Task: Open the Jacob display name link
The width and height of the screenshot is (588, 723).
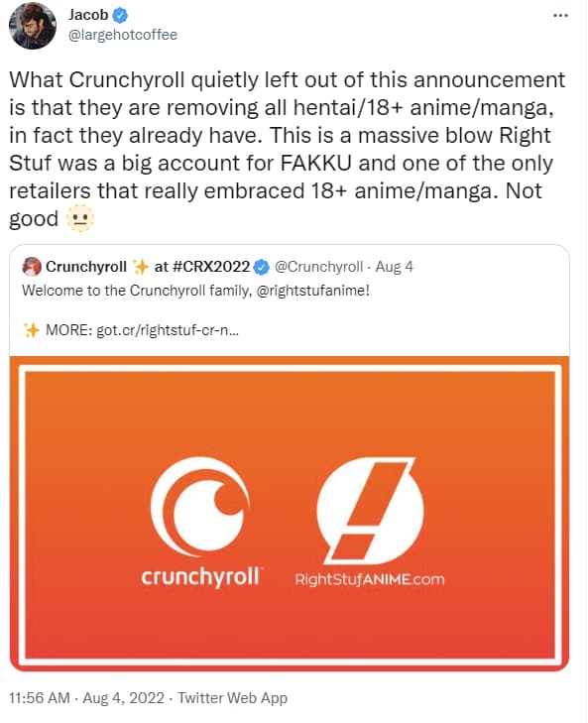Action: pos(88,15)
